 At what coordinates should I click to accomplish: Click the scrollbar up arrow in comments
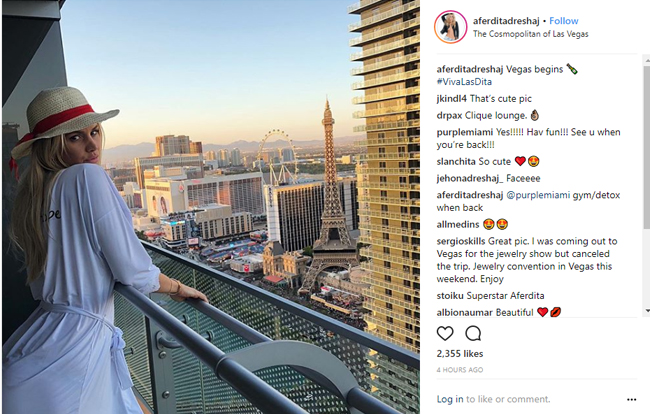pos(647,61)
